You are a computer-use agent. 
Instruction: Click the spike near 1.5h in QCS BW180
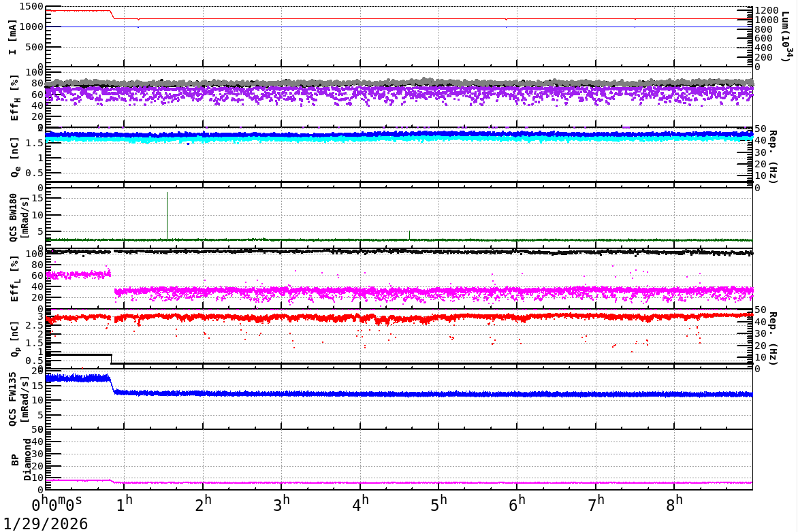tap(168, 211)
